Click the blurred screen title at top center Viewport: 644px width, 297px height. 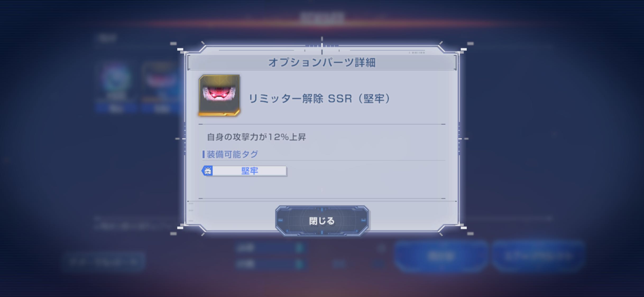coord(322,18)
